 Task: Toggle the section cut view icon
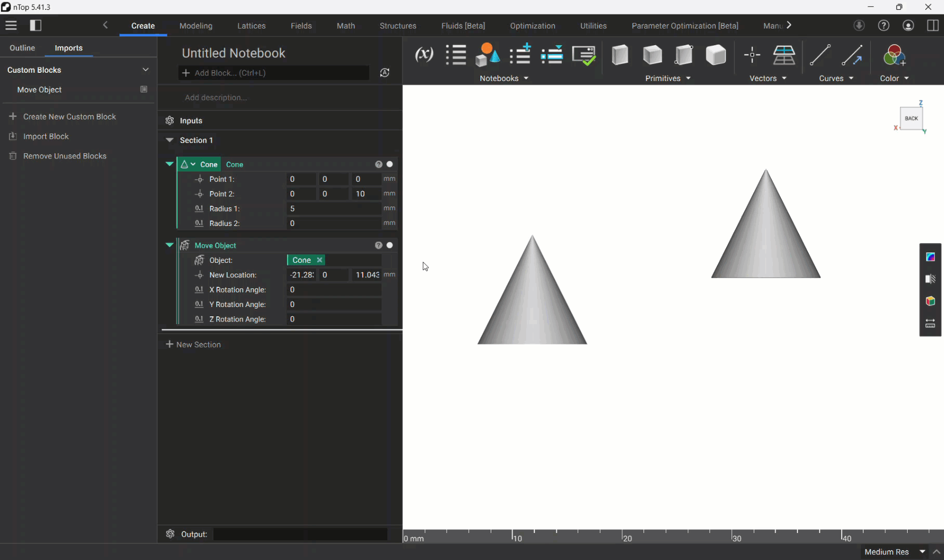pyautogui.click(x=930, y=279)
